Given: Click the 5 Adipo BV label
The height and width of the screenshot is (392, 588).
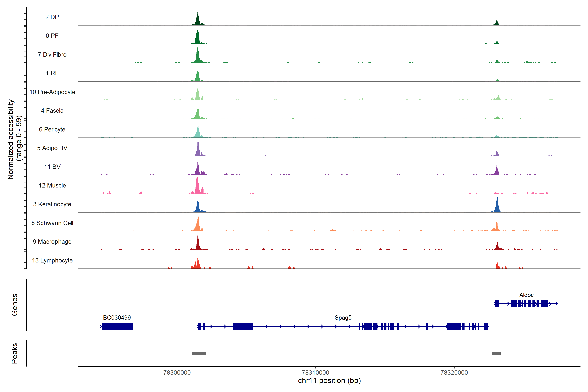Looking at the screenshot, I should (x=52, y=148).
